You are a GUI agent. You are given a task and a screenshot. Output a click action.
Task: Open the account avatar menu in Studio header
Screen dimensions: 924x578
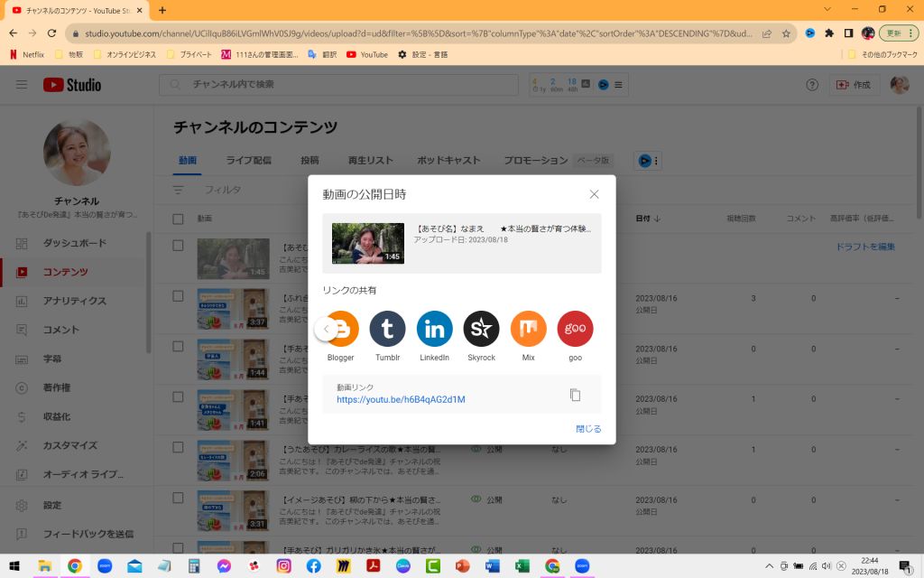tap(900, 85)
